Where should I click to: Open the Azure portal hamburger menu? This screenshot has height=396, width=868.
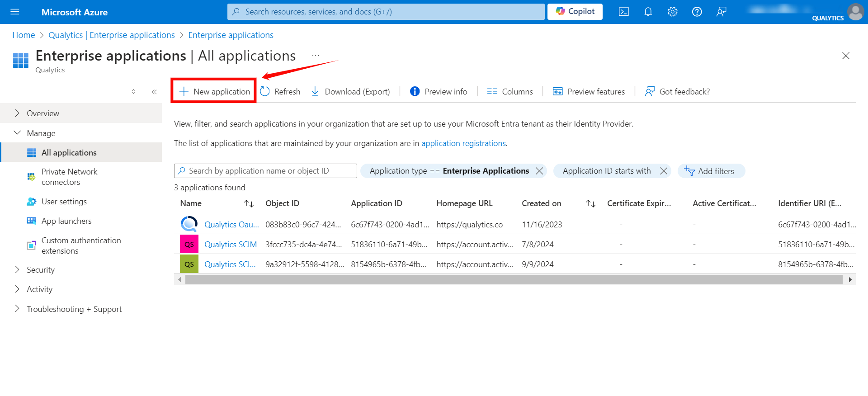tap(15, 12)
